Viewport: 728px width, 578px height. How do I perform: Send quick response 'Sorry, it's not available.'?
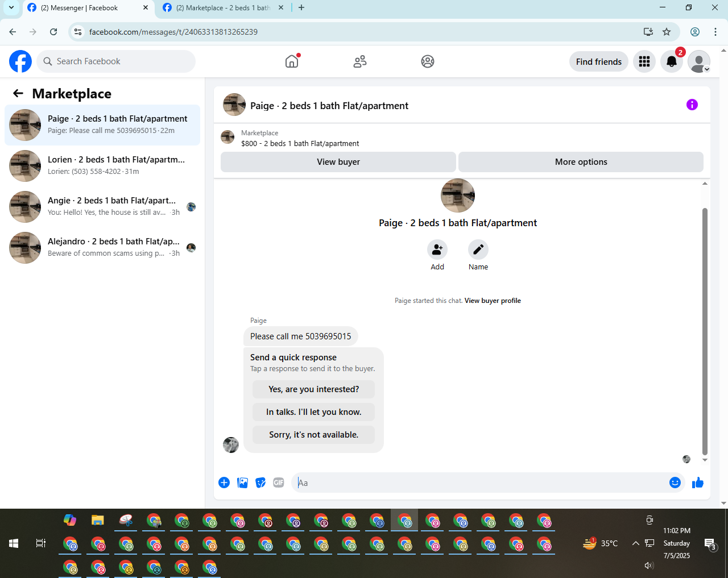tap(313, 435)
